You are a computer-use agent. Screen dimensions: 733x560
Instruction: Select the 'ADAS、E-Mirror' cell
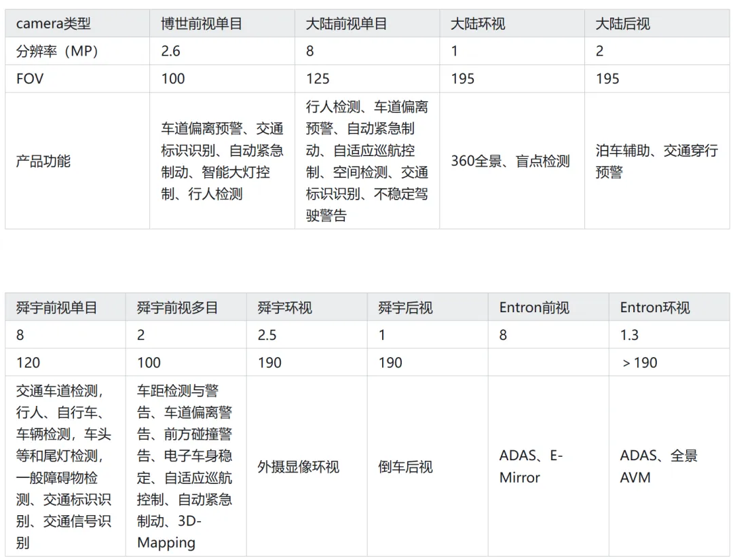pyautogui.click(x=548, y=466)
